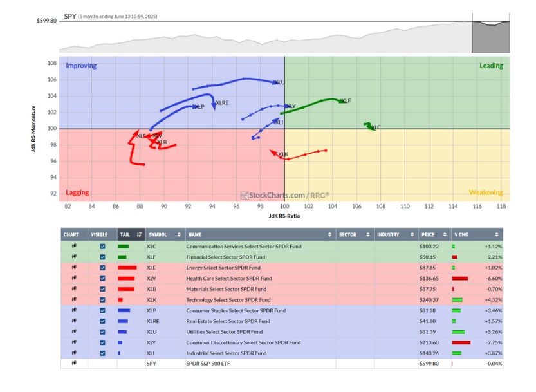Viewport: 536px width, 392px height.
Task: Click the red tail swatch for XLE
Action: click(127, 268)
